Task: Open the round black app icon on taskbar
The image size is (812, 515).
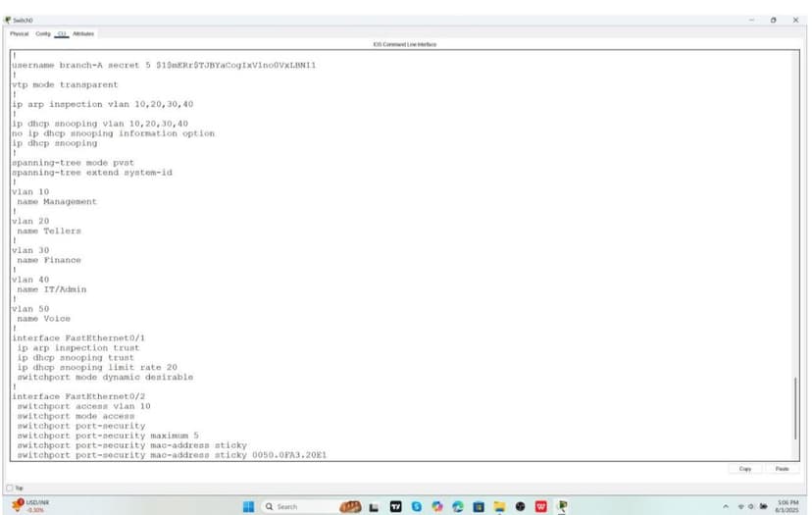Action: point(521,507)
